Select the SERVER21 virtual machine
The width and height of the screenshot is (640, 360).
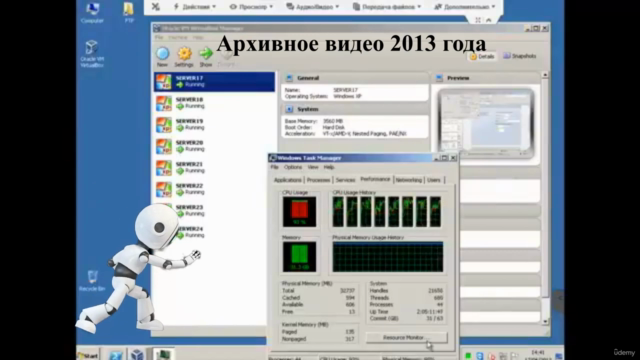click(x=214, y=168)
